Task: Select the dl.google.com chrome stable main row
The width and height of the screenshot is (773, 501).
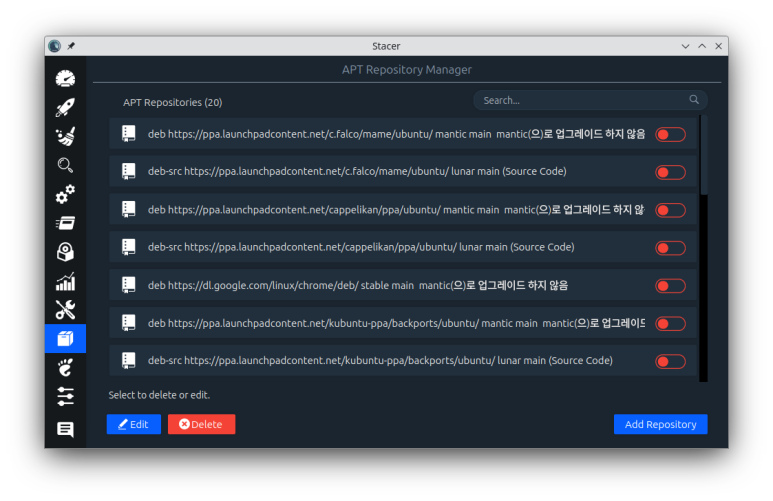Action: tap(403, 285)
